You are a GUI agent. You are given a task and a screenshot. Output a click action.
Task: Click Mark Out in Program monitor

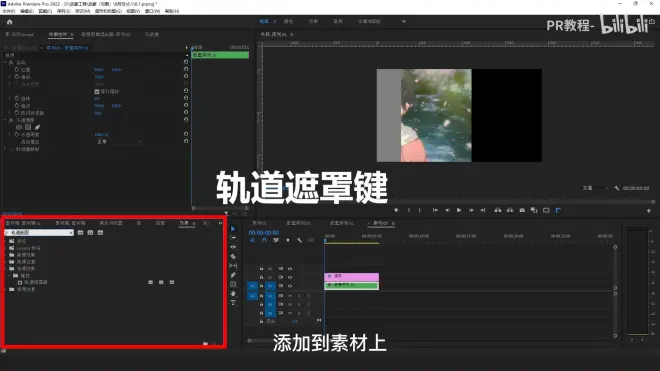[x=420, y=210]
